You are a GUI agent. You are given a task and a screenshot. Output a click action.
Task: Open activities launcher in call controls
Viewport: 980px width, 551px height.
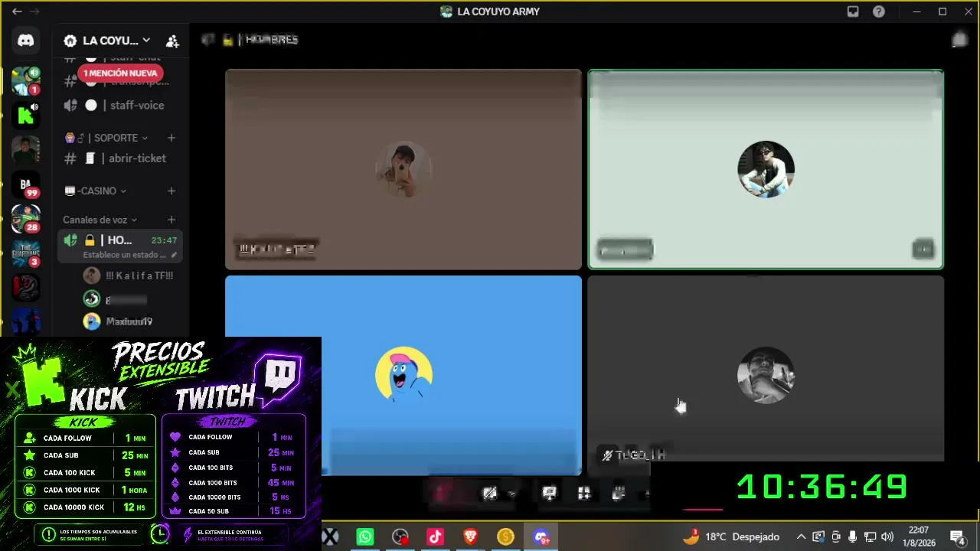(x=583, y=494)
